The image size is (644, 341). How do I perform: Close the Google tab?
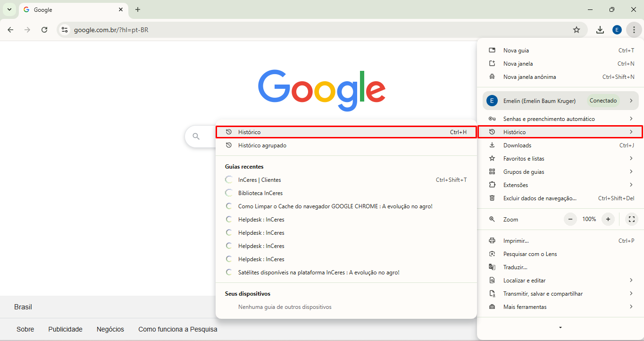(x=121, y=9)
